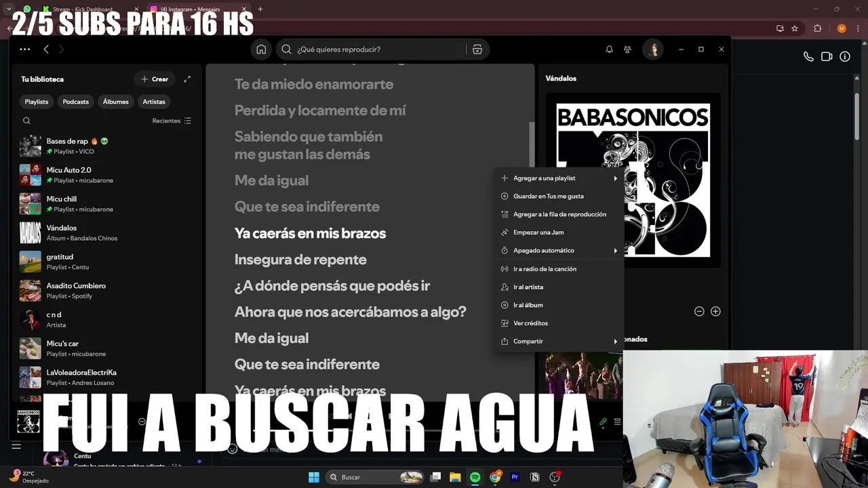This screenshot has height=488, width=868.
Task: Open File Explorer from taskbar
Action: (455, 477)
